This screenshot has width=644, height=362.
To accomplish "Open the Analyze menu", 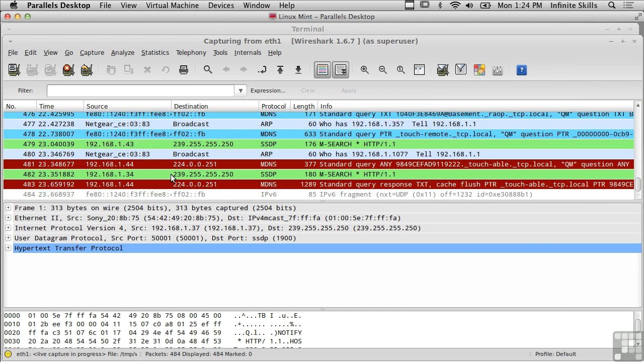I will click(x=123, y=52).
